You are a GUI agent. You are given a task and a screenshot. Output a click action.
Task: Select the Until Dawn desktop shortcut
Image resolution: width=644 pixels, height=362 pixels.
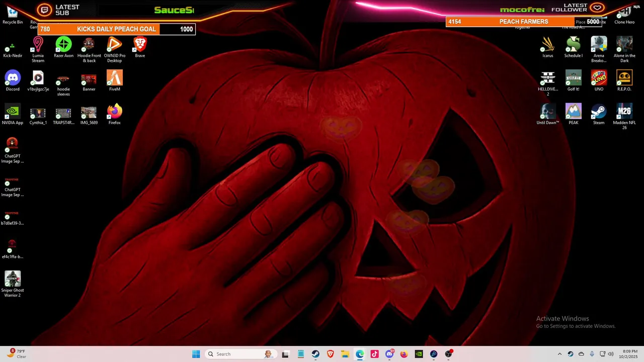(548, 115)
